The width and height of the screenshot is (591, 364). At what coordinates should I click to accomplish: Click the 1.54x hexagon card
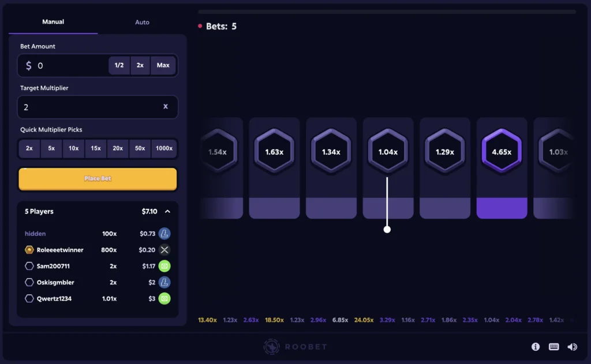point(221,168)
